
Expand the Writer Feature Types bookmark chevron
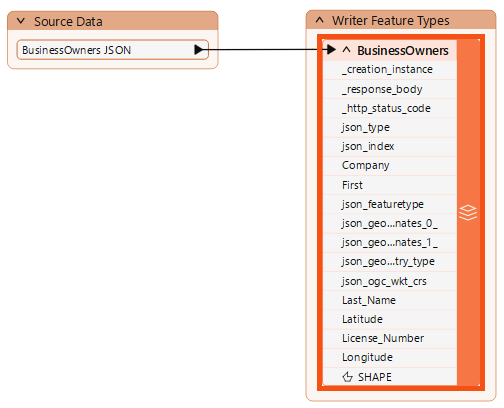pos(319,20)
